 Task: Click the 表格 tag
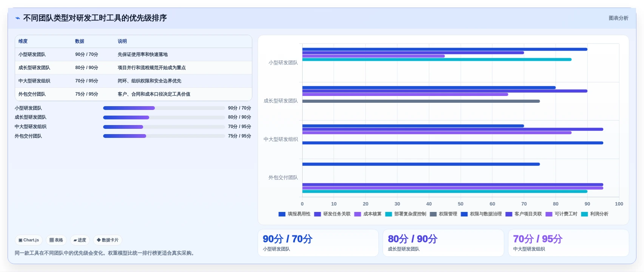[56, 240]
